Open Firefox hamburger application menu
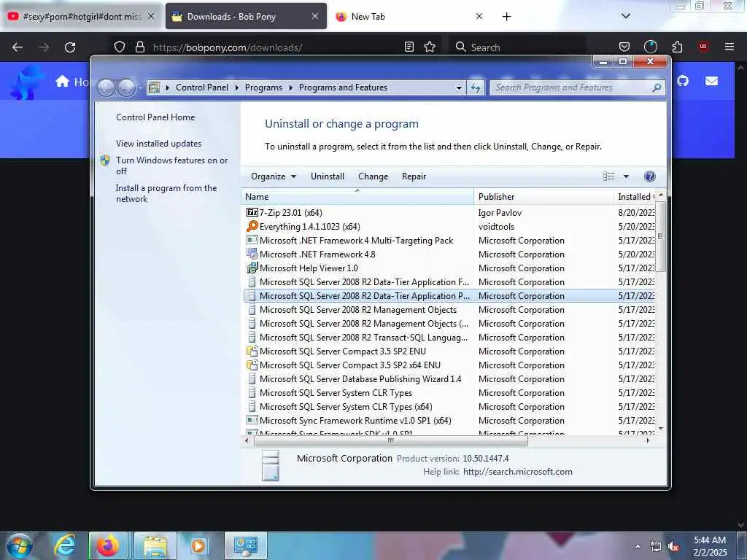 pos(729,47)
